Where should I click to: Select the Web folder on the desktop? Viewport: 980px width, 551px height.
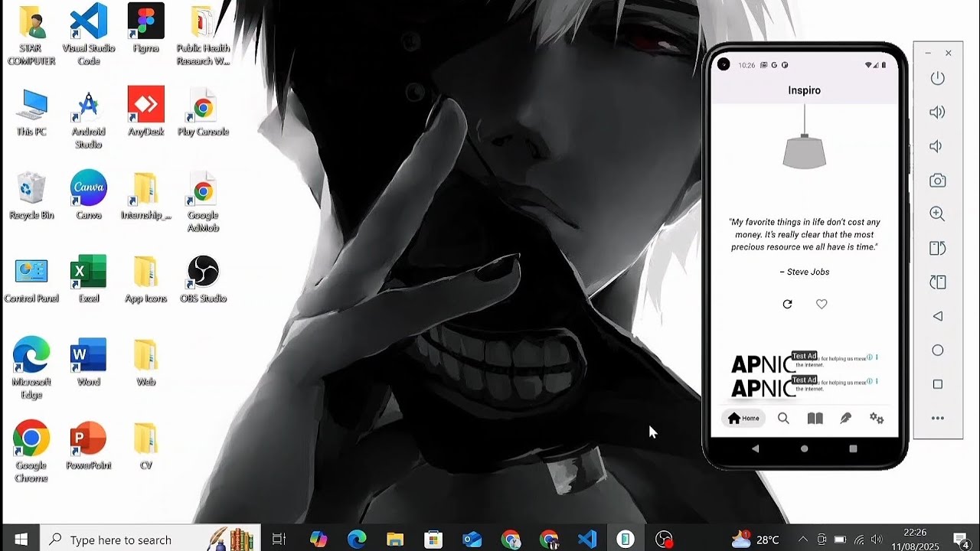tap(145, 362)
